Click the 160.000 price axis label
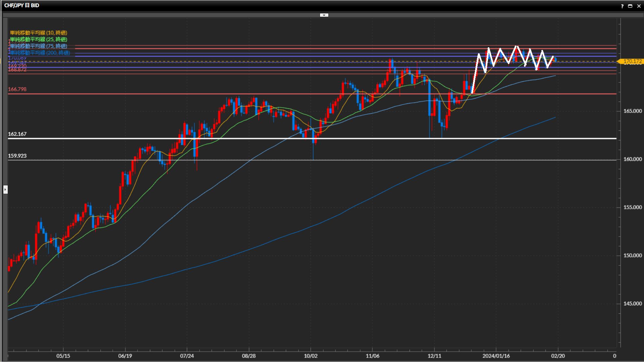The width and height of the screenshot is (644, 362). (x=632, y=159)
